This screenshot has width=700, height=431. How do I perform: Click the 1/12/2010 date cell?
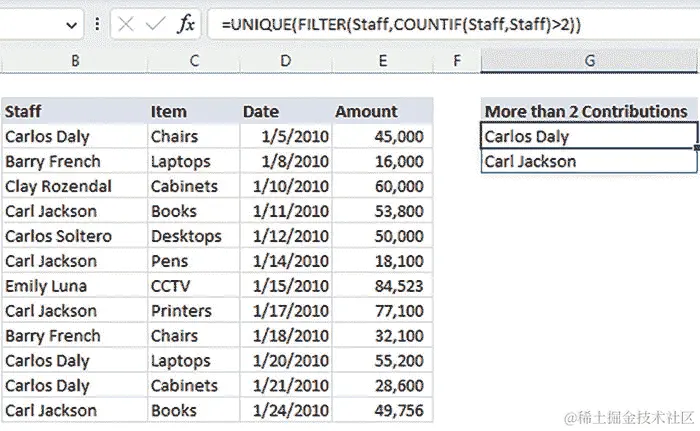click(285, 236)
